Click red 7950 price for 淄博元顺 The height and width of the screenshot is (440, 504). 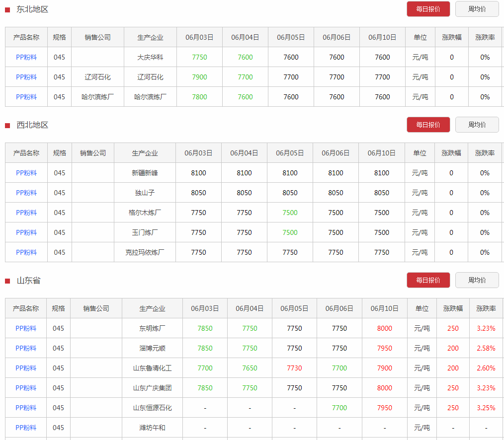click(x=384, y=348)
